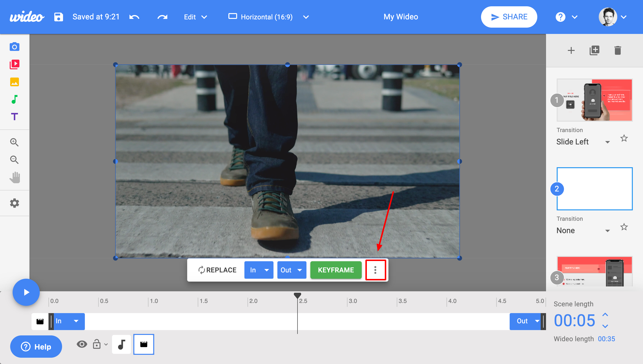Open the timeline In animation dropdown
The width and height of the screenshot is (643, 364).
(x=69, y=321)
